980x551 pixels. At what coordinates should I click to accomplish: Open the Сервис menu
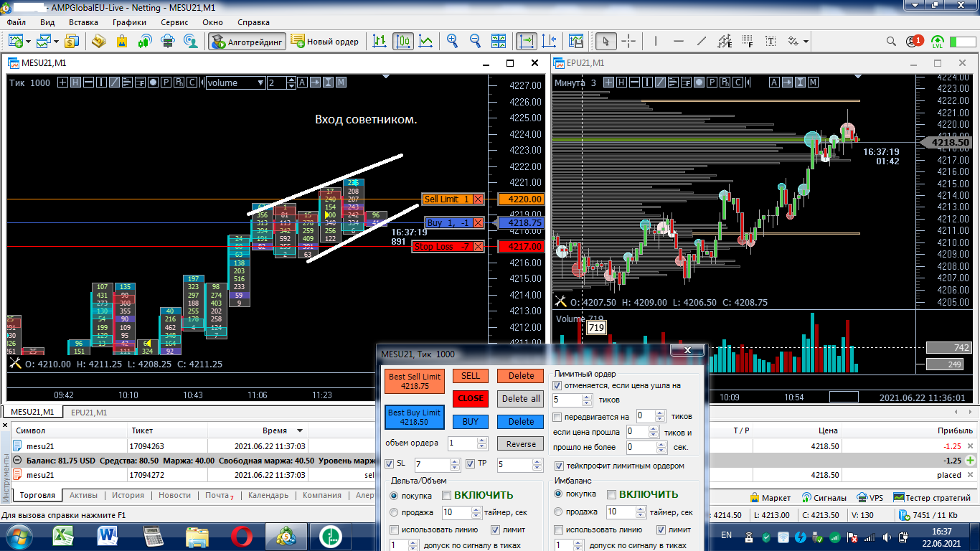coord(174,22)
